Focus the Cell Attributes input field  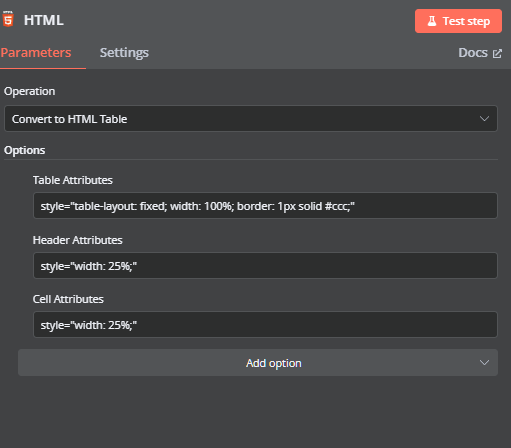(265, 325)
